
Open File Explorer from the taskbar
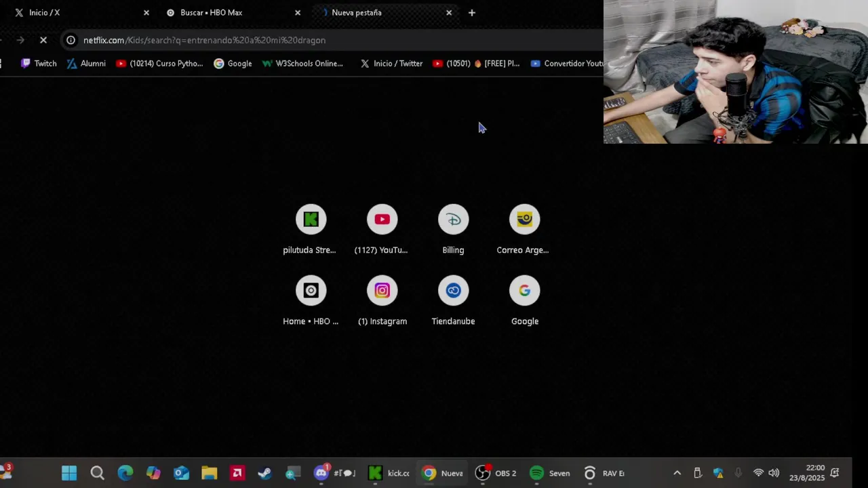click(209, 473)
